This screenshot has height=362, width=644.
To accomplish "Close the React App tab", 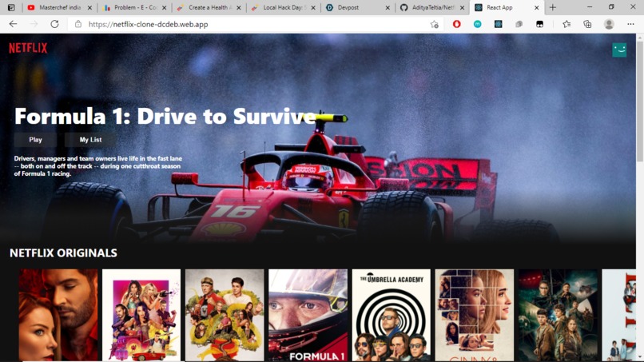I will tap(536, 7).
